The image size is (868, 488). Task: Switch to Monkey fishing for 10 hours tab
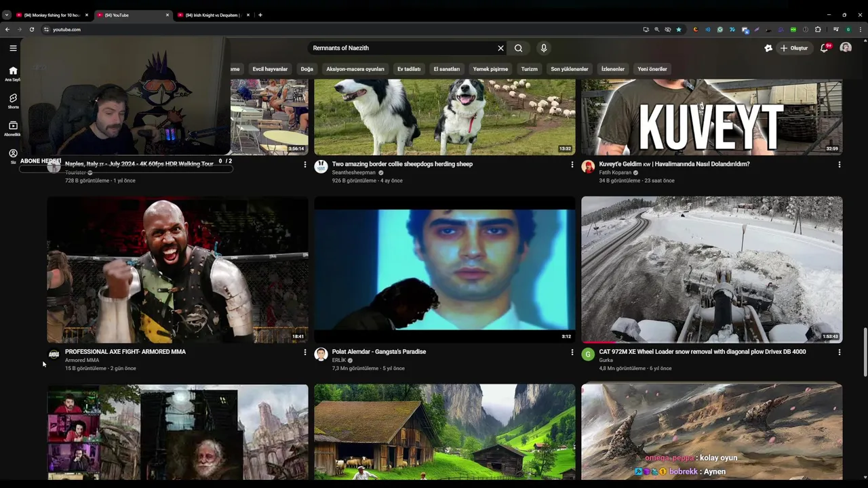51,15
